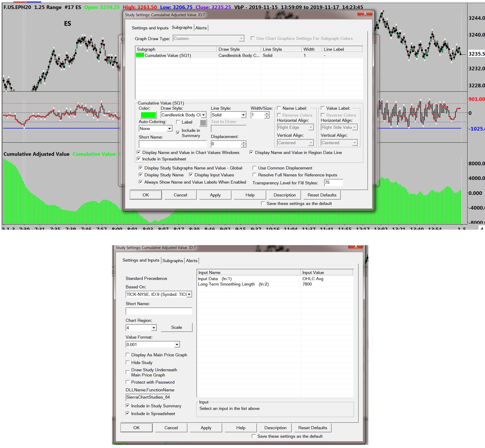Viewport: 485px width, 448px height.
Task: Click the Displacement number field
Action: click(x=226, y=144)
